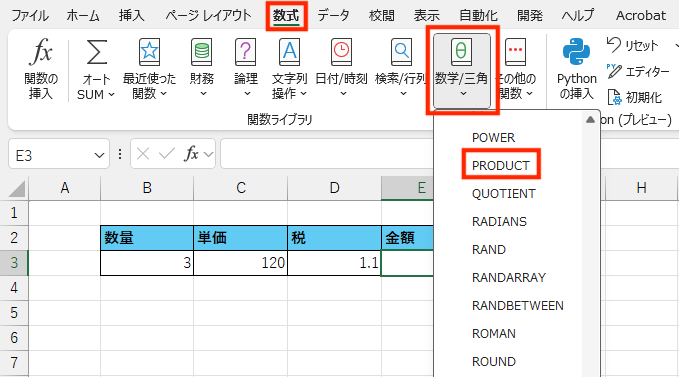Image resolution: width=679 pixels, height=377 pixels.
Task: Click inside the formula bar input
Action: click(327, 154)
